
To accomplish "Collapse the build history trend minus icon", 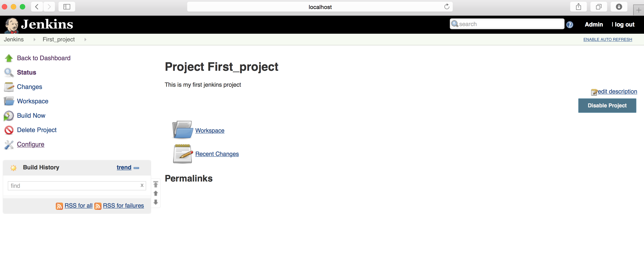I will coord(136,168).
